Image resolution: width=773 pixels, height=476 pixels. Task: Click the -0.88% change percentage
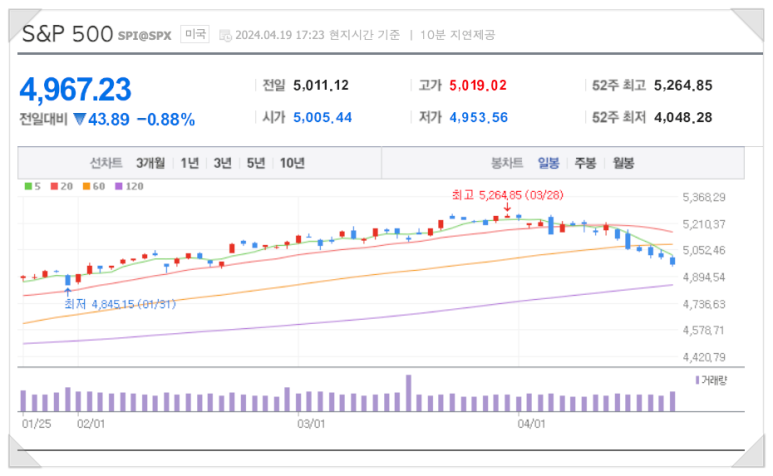(166, 120)
